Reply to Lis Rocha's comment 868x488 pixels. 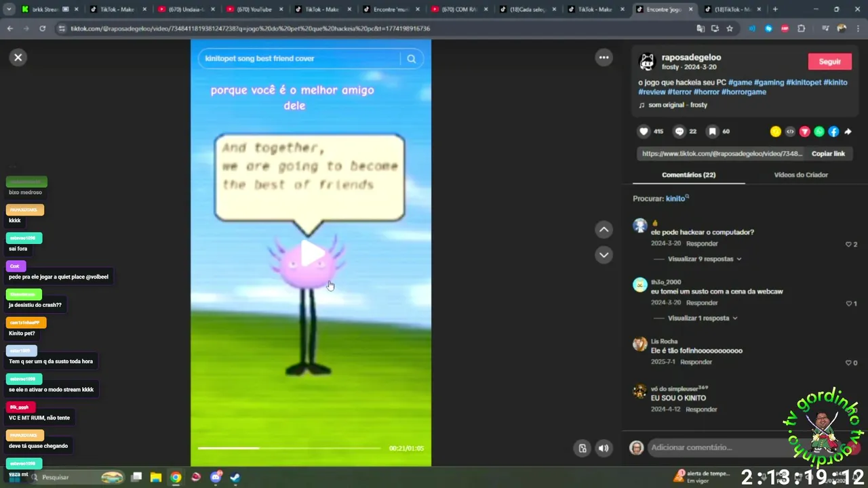696,362
